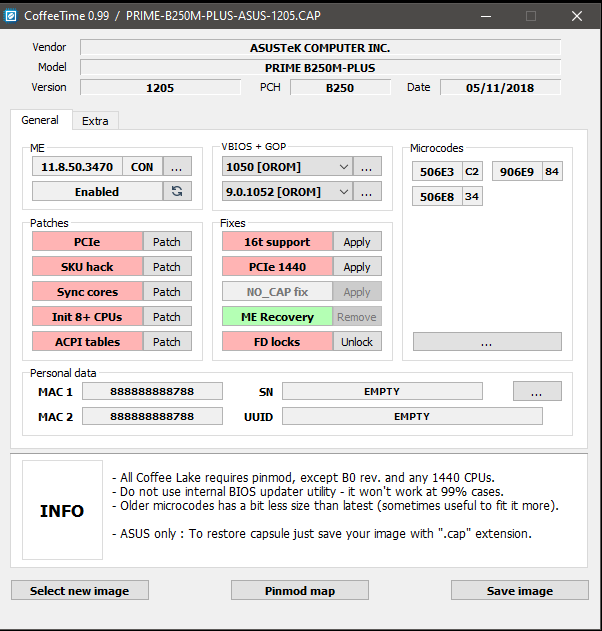
Task: Patch the Init 8+ CPUs entry
Action: pyautogui.click(x=167, y=316)
